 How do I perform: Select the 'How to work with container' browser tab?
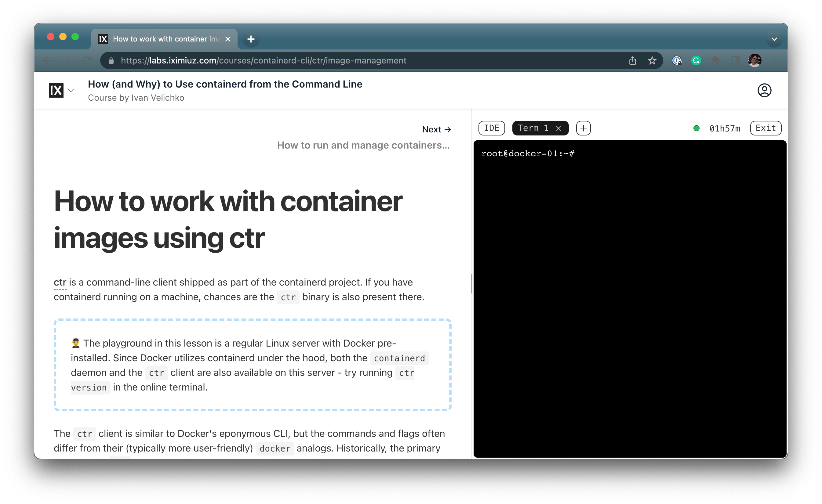(x=164, y=39)
